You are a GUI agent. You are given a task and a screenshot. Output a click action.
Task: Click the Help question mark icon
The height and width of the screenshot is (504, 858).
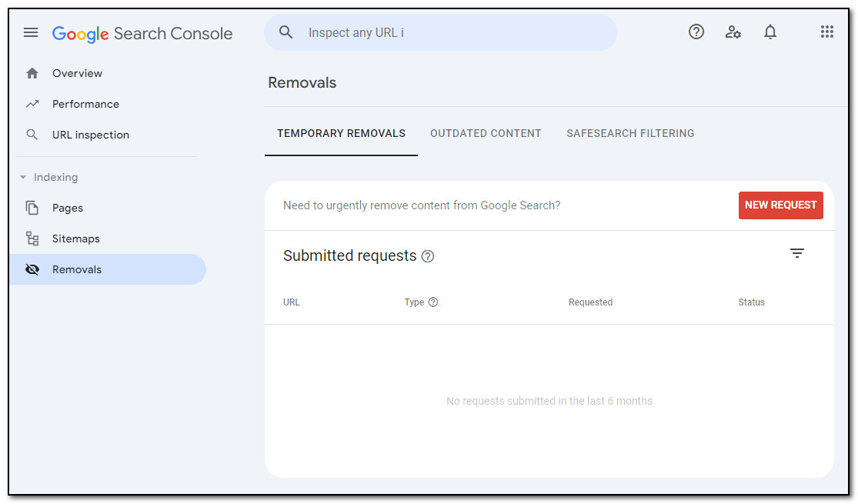point(696,32)
